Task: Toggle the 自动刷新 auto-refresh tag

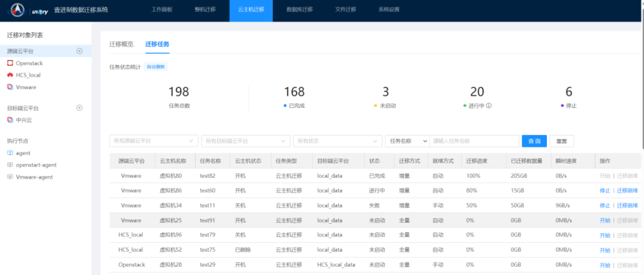Action: tap(155, 67)
